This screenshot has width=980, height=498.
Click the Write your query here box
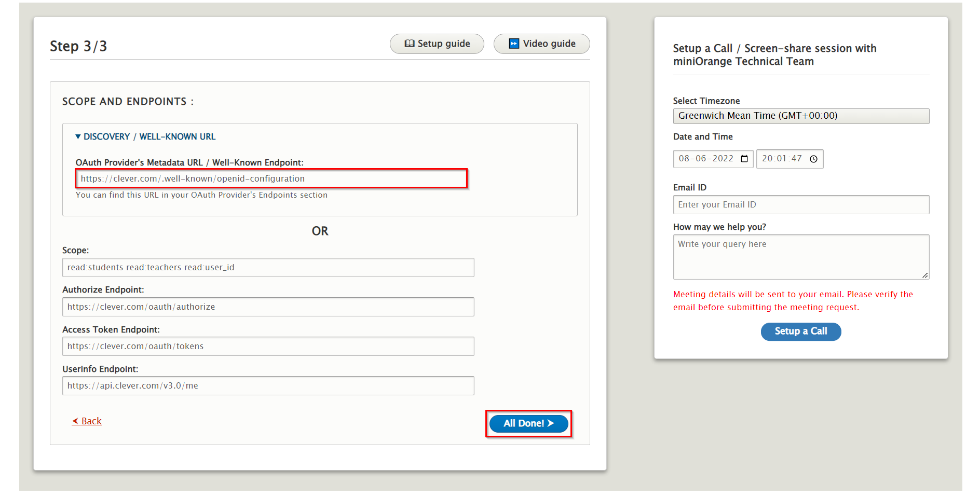click(800, 257)
